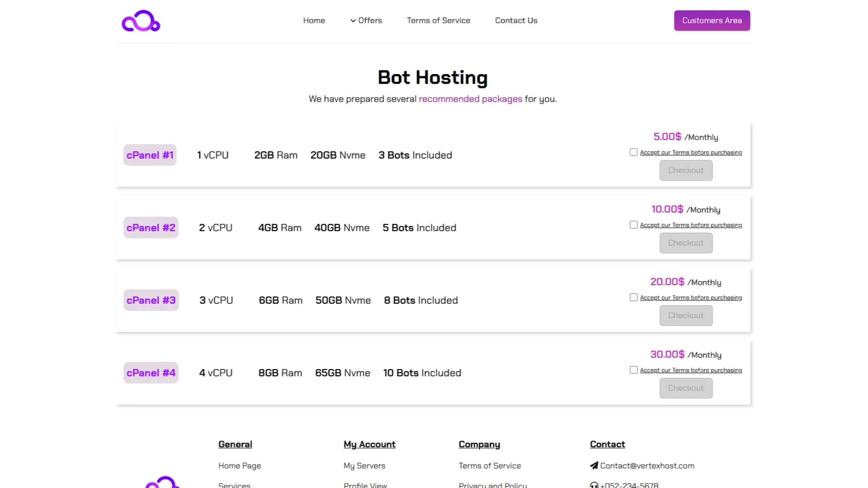Screen dimensions: 868x488
Task: Click the Customers Area button
Action: coord(712,20)
